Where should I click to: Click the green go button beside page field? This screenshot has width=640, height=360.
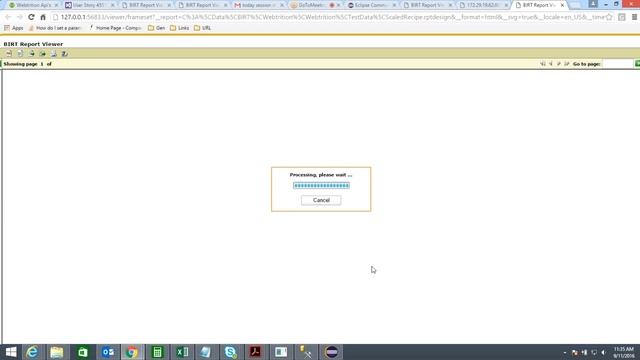click(x=637, y=64)
